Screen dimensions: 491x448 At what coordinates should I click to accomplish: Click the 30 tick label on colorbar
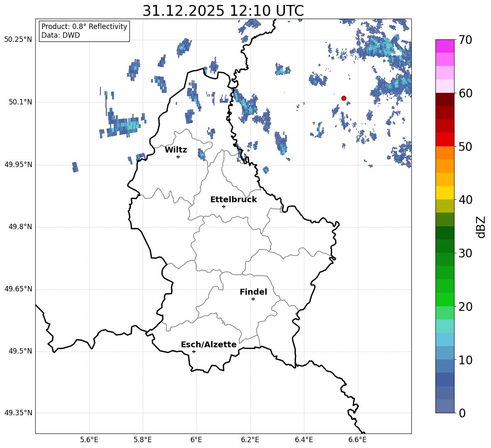[x=465, y=253]
